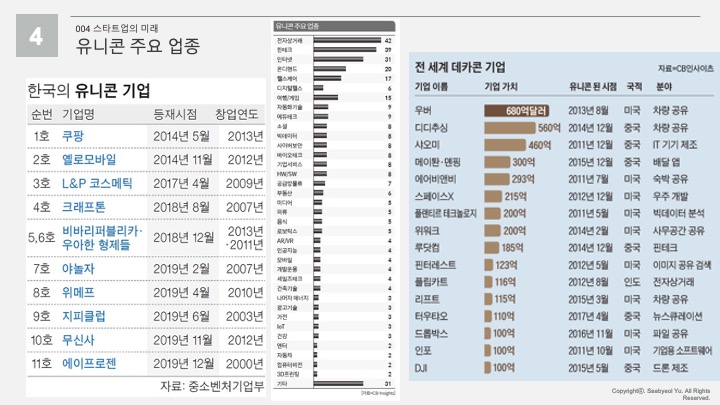
Task: Click the date '2018년 8월' in 크래프톤 row
Action: [x=181, y=208]
